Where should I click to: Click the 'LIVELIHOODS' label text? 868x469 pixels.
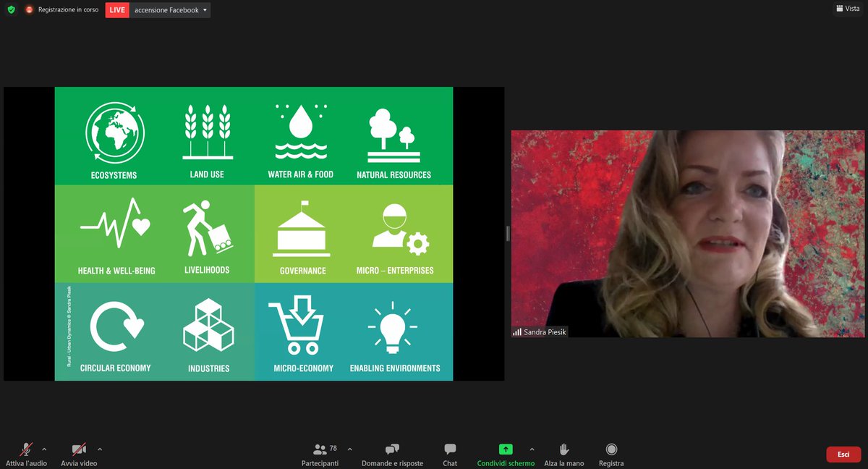[207, 270]
